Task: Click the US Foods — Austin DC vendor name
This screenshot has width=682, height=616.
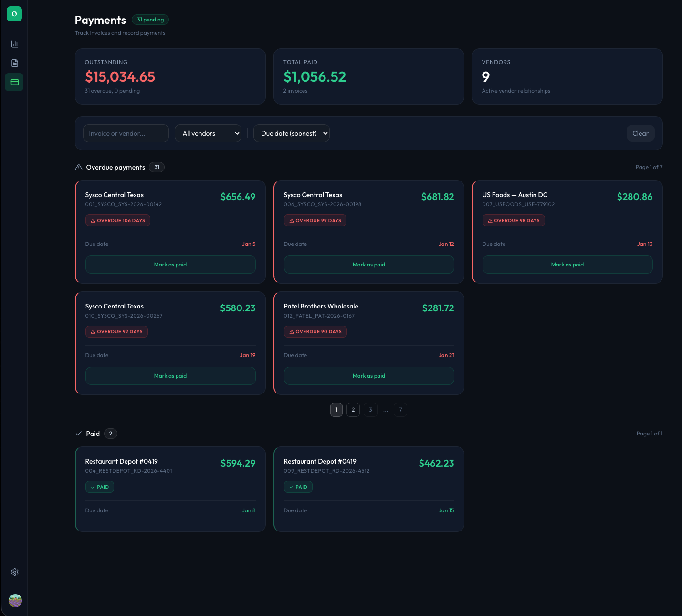Action: 515,195
